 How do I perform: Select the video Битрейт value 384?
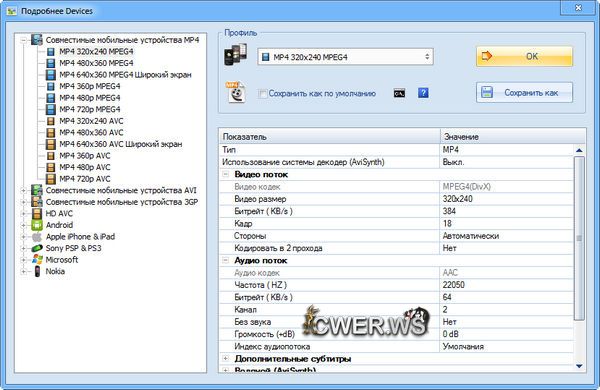click(507, 211)
